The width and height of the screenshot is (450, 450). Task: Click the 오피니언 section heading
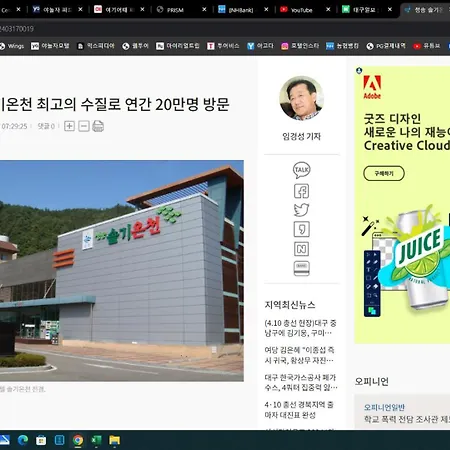371,381
